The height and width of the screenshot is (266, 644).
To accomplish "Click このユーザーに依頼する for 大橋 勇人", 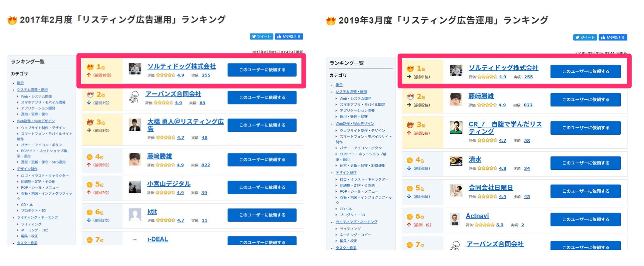I will pos(262,125).
